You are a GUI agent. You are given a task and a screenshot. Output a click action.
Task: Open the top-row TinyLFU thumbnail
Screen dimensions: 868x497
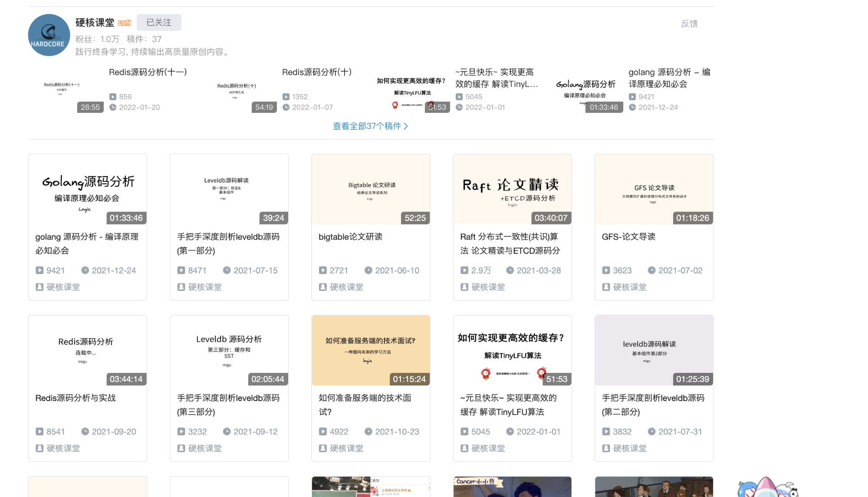pyautogui.click(x=412, y=90)
